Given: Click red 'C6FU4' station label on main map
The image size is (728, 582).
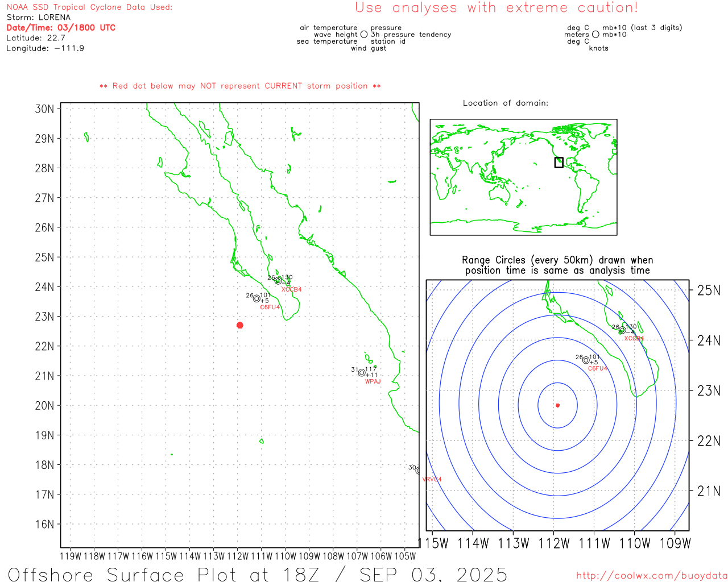Looking at the screenshot, I should point(270,307).
